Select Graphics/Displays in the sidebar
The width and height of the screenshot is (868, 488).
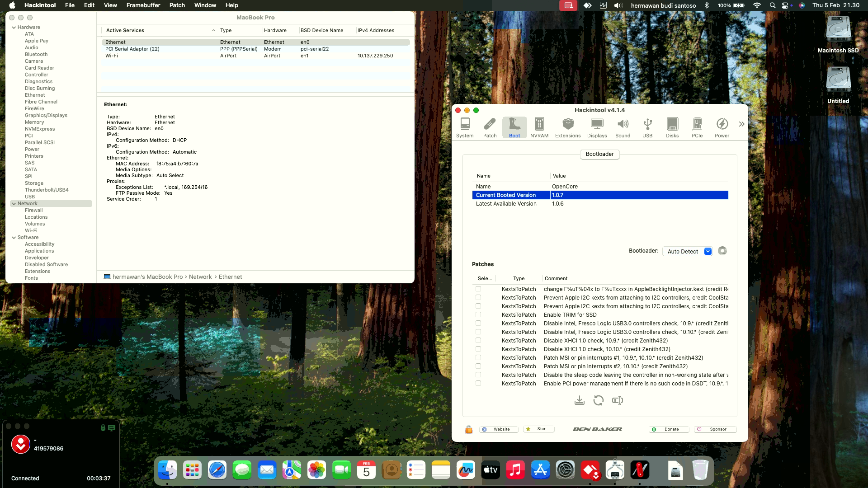pyautogui.click(x=46, y=116)
